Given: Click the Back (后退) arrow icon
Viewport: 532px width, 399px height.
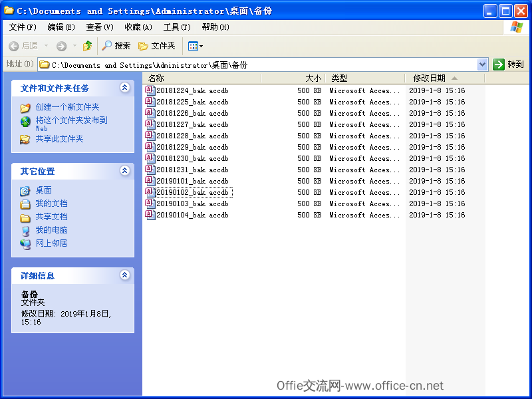Looking at the screenshot, I should pyautogui.click(x=13, y=46).
